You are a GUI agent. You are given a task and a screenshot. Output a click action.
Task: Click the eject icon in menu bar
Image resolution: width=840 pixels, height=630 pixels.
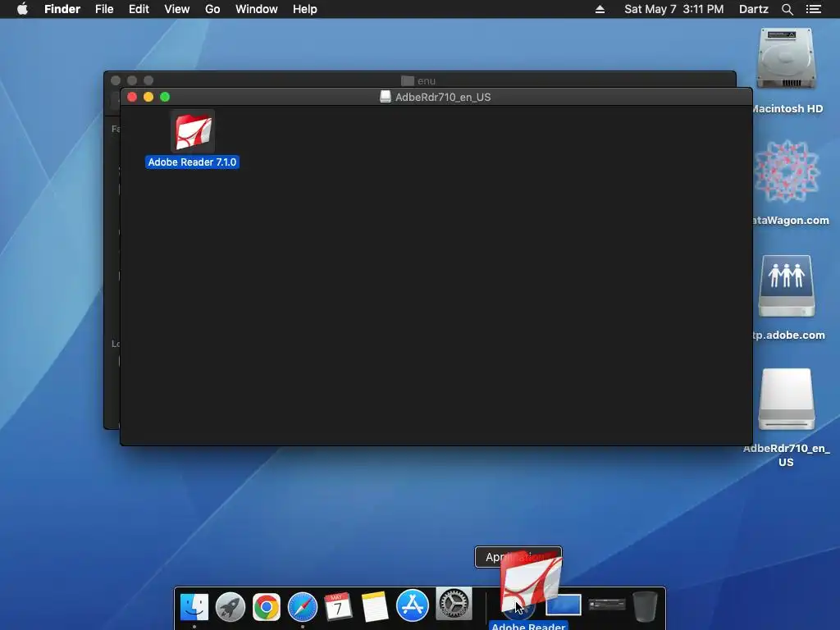click(600, 9)
